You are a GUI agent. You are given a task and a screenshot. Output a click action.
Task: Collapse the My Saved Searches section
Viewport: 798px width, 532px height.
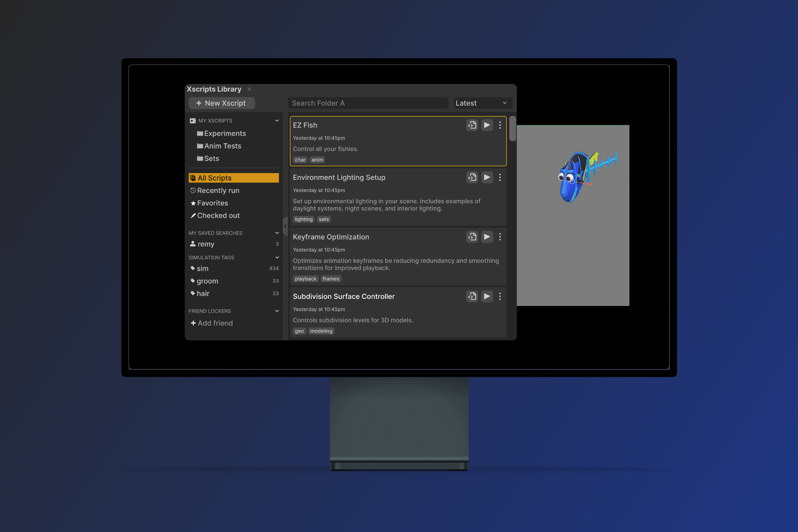pos(277,233)
